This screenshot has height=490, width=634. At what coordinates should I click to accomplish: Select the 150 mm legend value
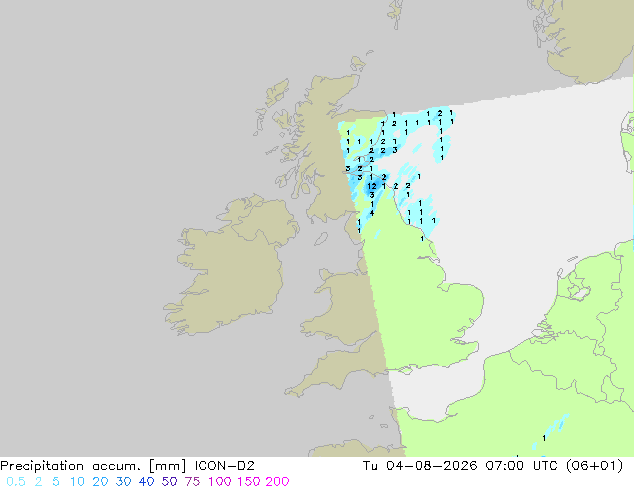[248, 482]
